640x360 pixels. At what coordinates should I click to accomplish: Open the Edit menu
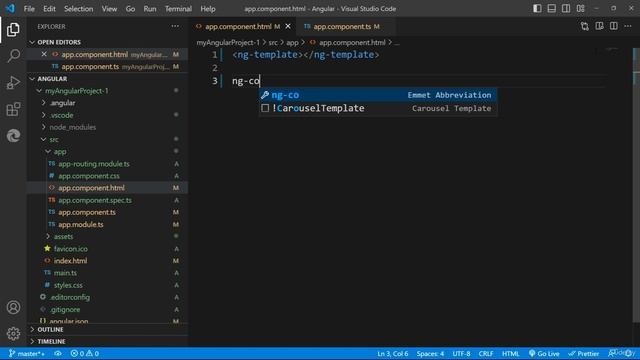(x=49, y=9)
